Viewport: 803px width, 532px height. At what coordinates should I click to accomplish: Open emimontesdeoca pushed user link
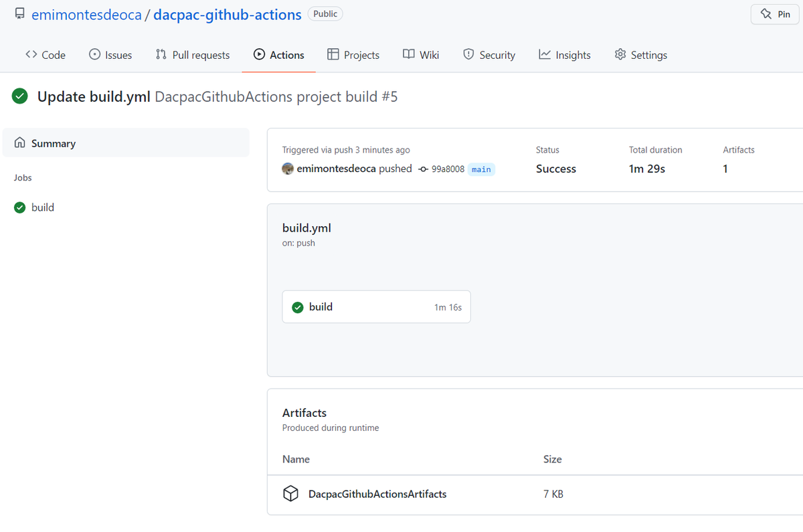point(336,169)
